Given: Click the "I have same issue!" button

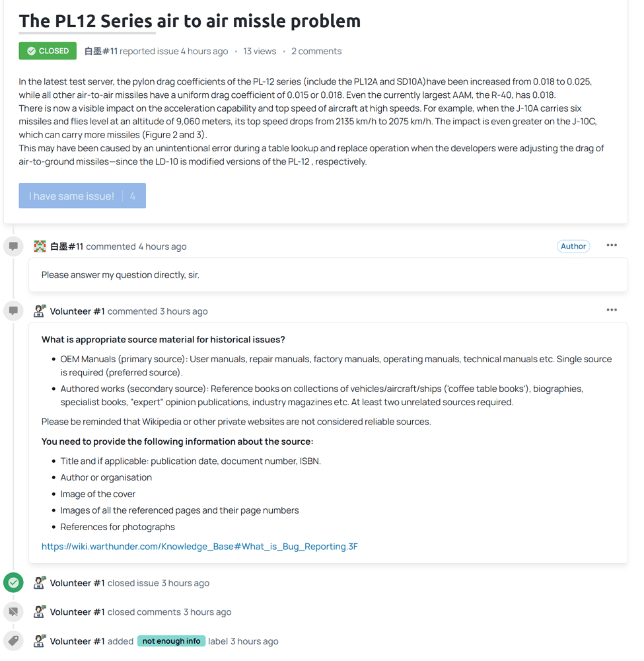Looking at the screenshot, I should [x=82, y=196].
